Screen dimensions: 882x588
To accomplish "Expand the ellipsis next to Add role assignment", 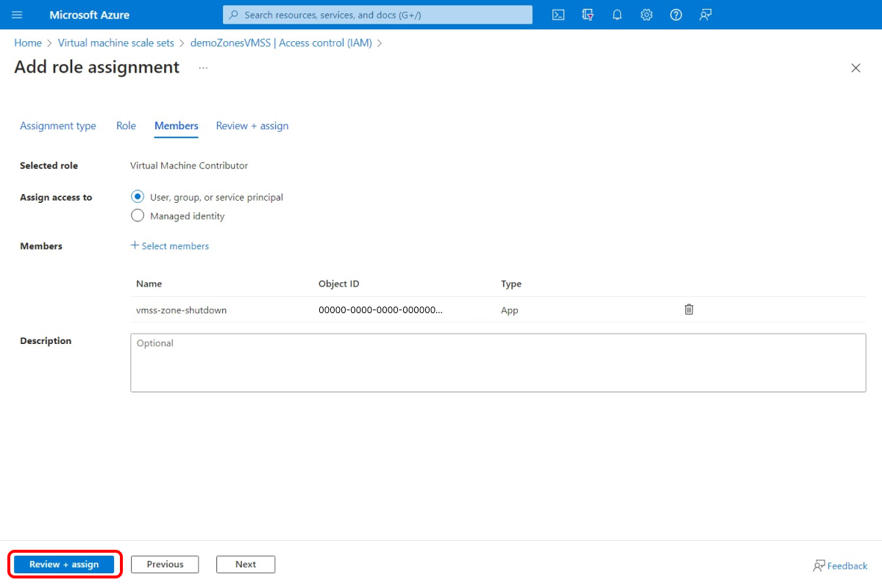I will (202, 68).
